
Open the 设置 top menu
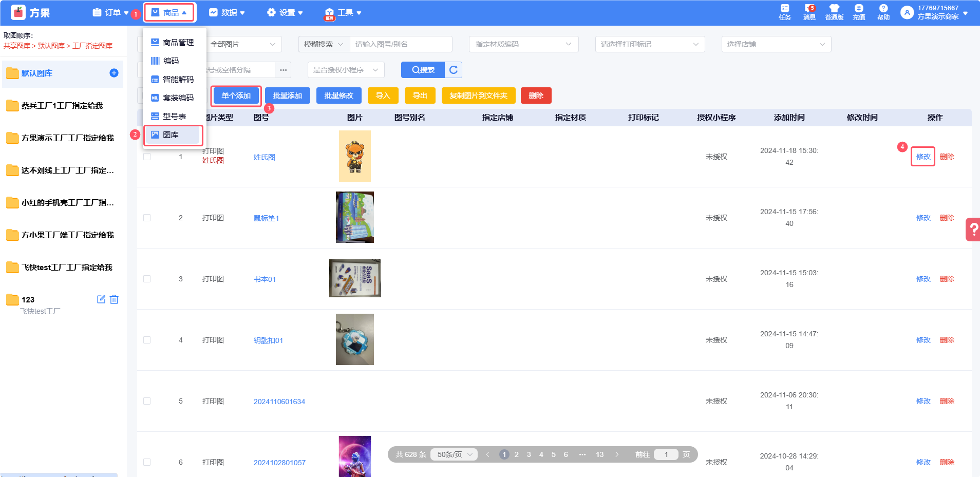(285, 12)
